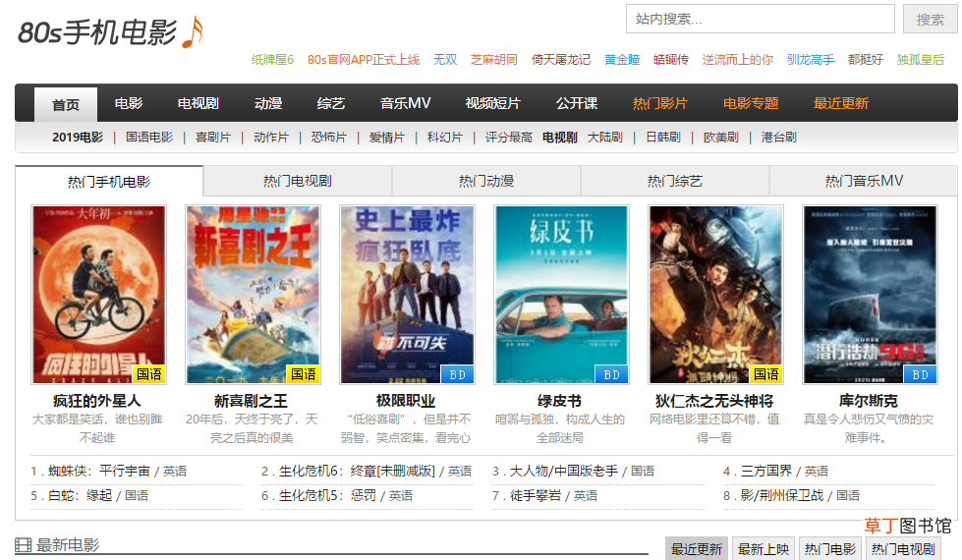Select the 国语电影 sub-nav link

[149, 138]
